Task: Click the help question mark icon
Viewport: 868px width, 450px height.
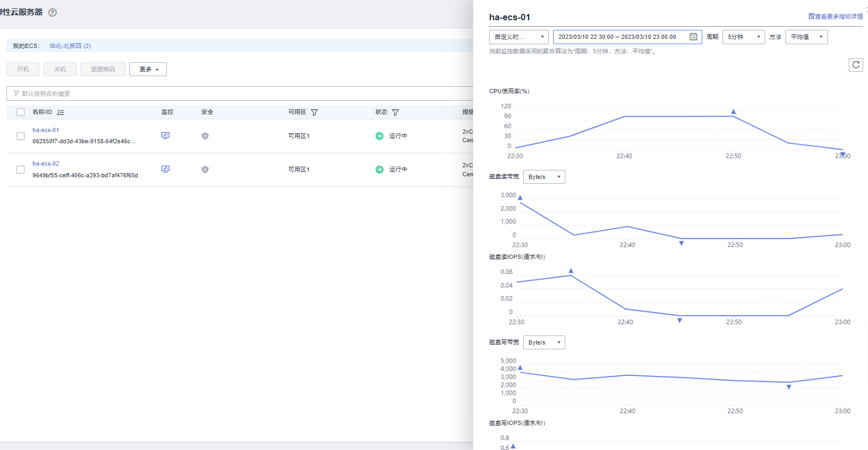Action: (x=53, y=13)
